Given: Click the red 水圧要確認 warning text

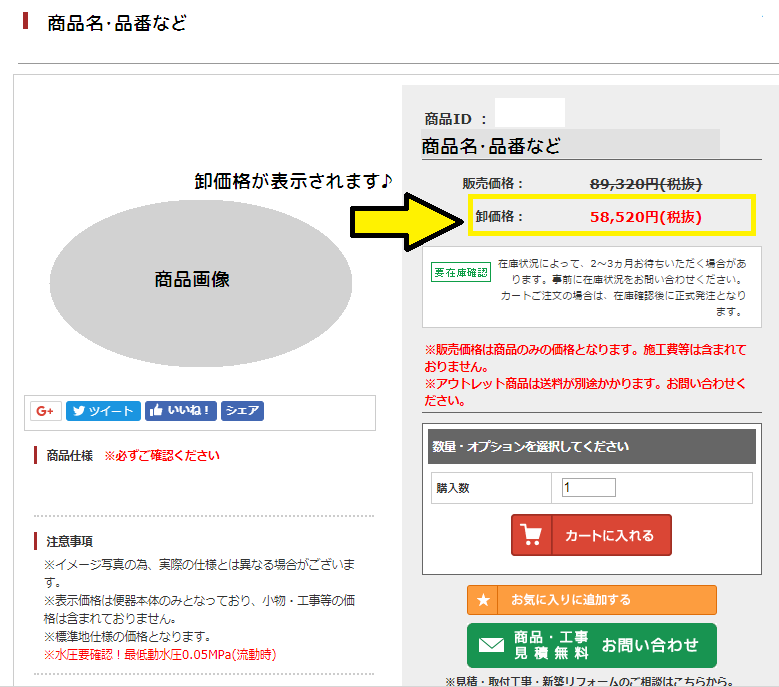Looking at the screenshot, I should click(x=160, y=654).
